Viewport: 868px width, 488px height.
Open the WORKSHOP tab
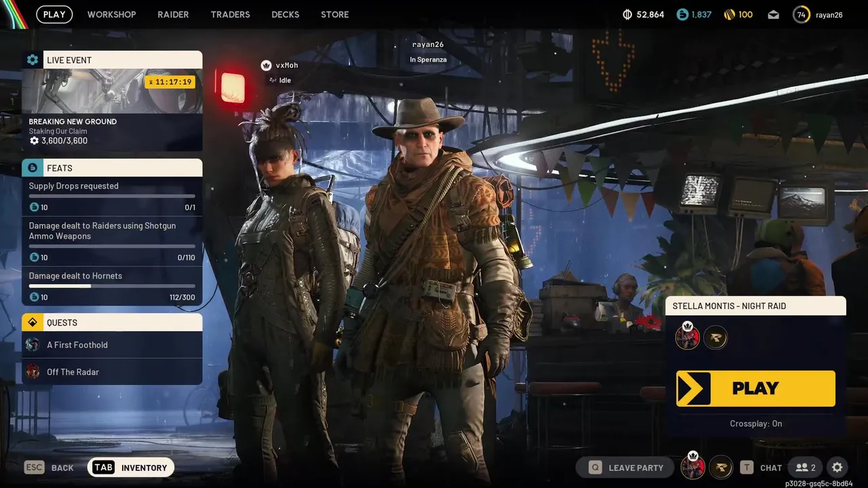tap(111, 14)
